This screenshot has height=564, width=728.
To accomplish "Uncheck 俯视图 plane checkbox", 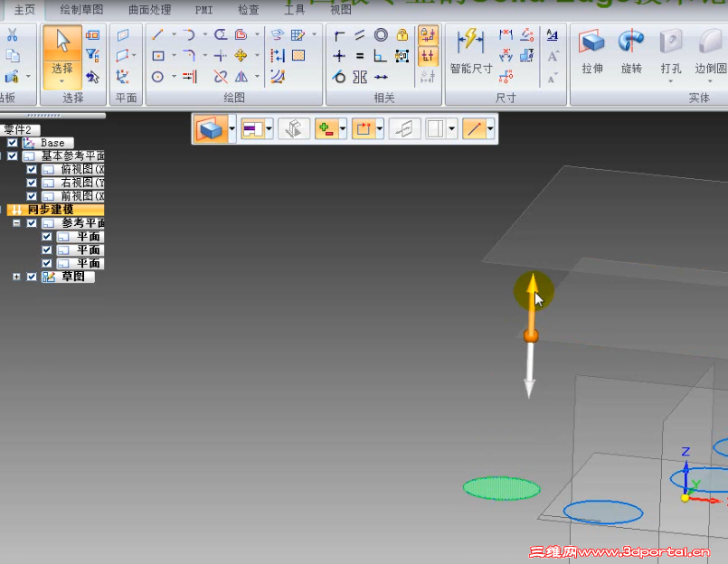I will (x=32, y=169).
